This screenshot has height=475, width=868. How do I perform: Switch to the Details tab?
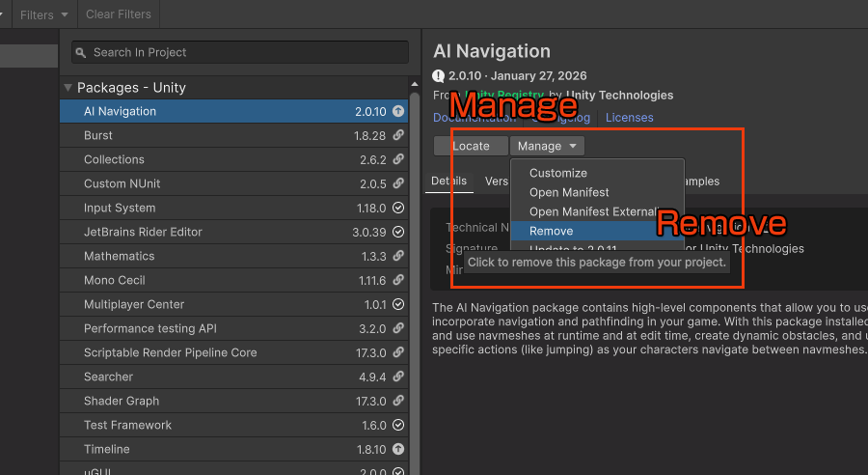click(x=448, y=182)
